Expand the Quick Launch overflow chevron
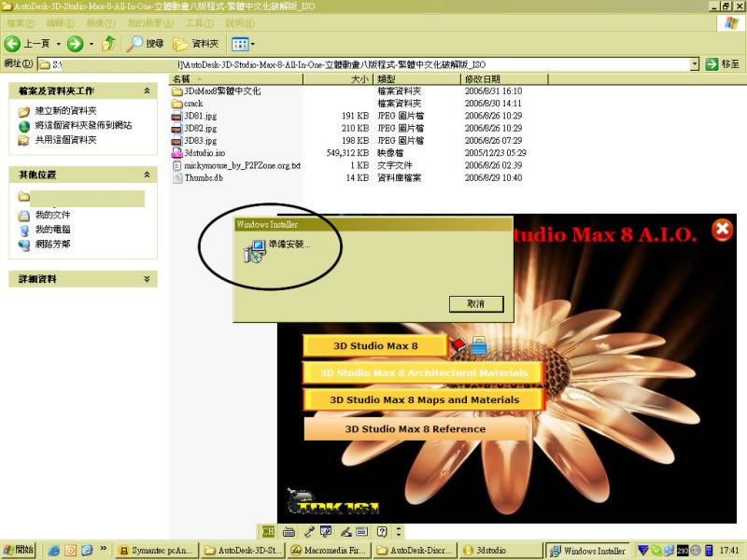 click(x=103, y=549)
